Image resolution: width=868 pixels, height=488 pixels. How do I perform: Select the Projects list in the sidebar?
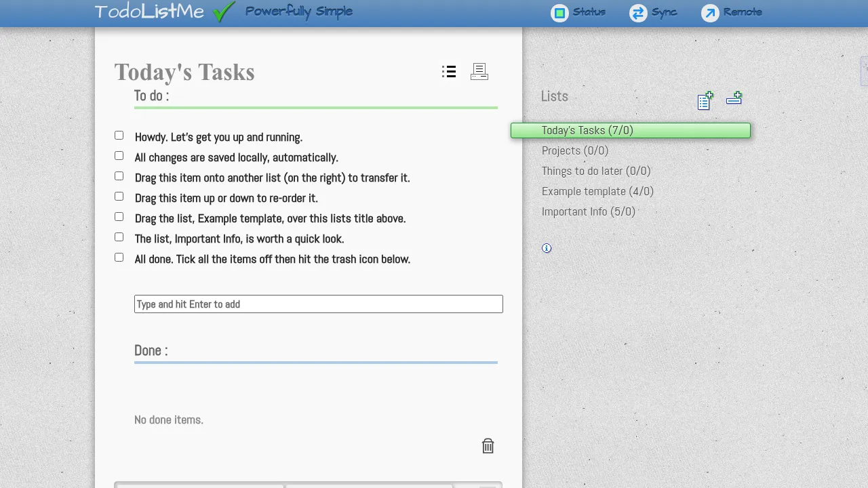point(574,150)
